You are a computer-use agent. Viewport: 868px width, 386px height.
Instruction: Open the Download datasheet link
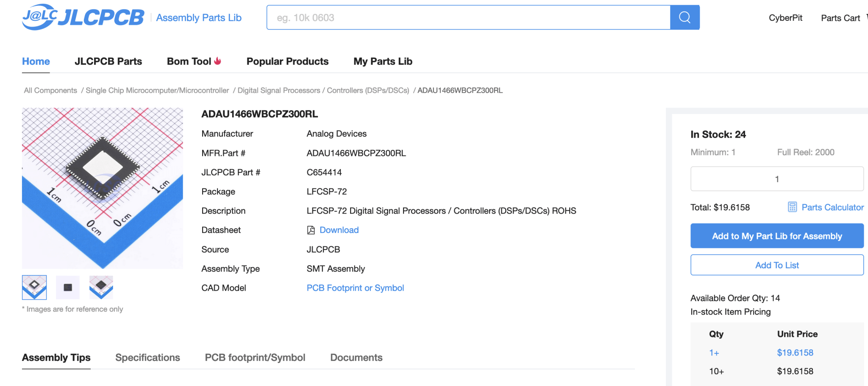click(339, 230)
